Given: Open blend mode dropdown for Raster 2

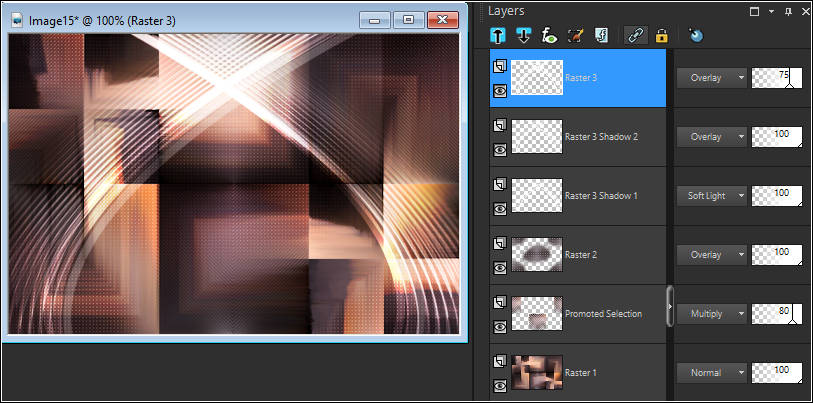Looking at the screenshot, I should pyautogui.click(x=711, y=255).
